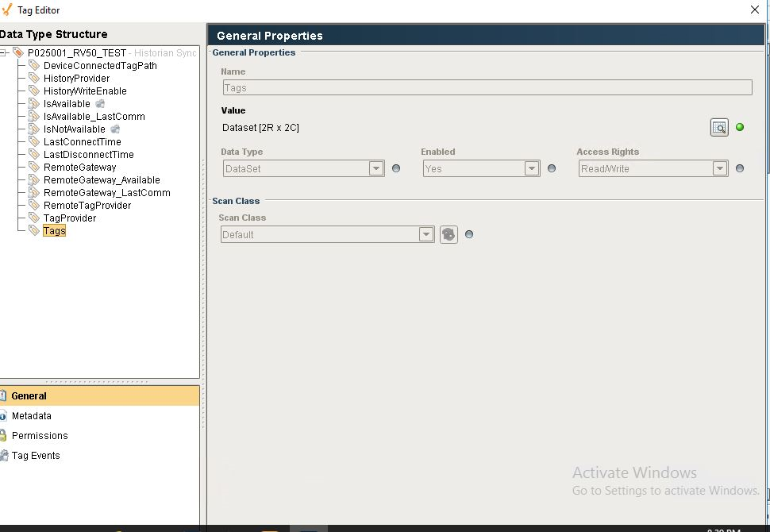Select DeviceConnectedTagPath in the tree
The image size is (770, 532).
point(100,66)
